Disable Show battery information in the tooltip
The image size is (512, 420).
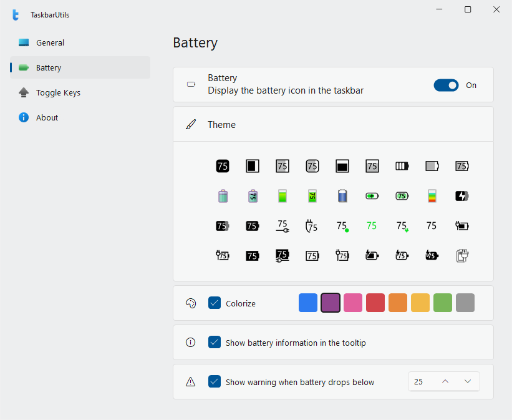(x=215, y=343)
